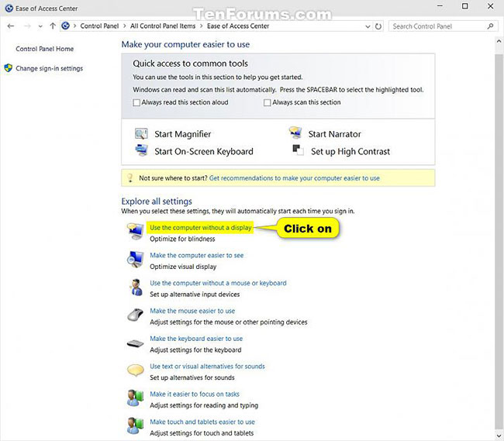The image size is (504, 441).
Task: Click the vertical scrollbar thumb
Action: [x=499, y=241]
